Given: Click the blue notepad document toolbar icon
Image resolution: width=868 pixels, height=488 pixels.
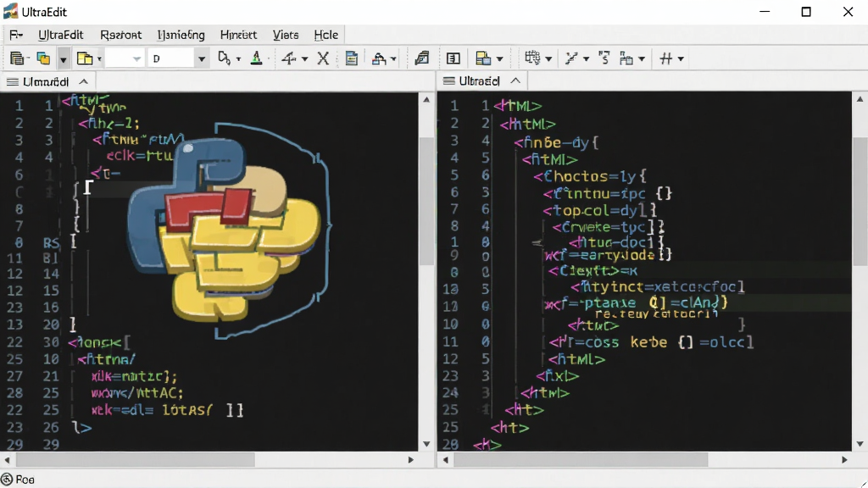Looking at the screenshot, I should click(352, 58).
